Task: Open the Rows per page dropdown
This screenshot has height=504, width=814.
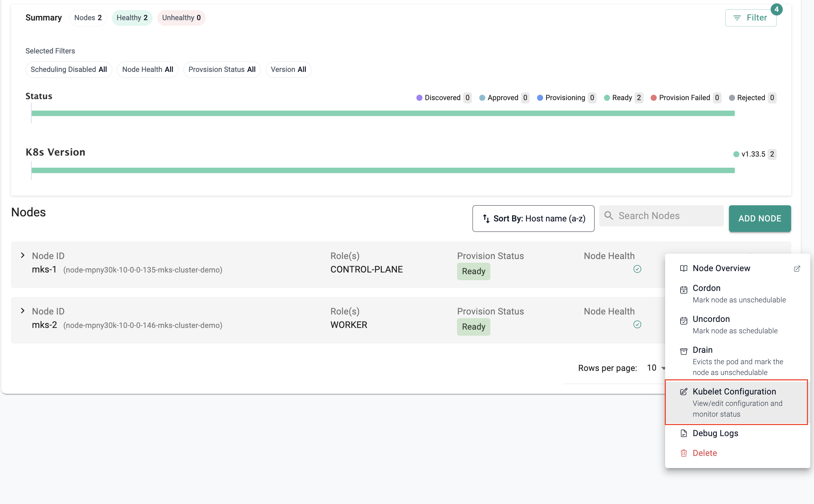Action: [656, 368]
